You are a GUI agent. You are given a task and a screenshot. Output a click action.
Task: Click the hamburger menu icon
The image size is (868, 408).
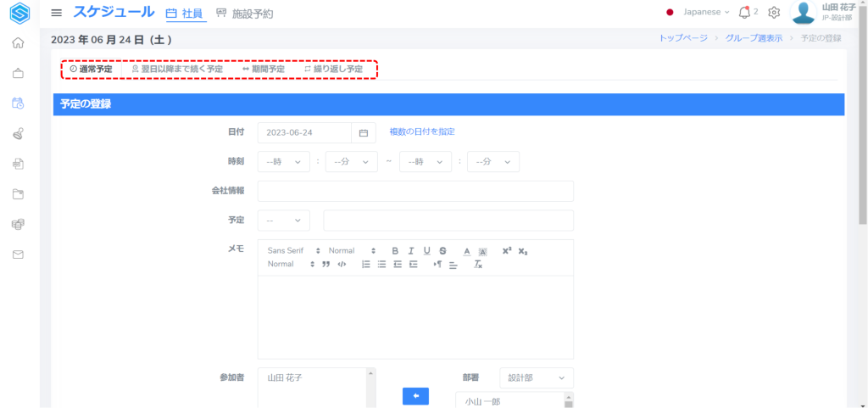(x=57, y=13)
